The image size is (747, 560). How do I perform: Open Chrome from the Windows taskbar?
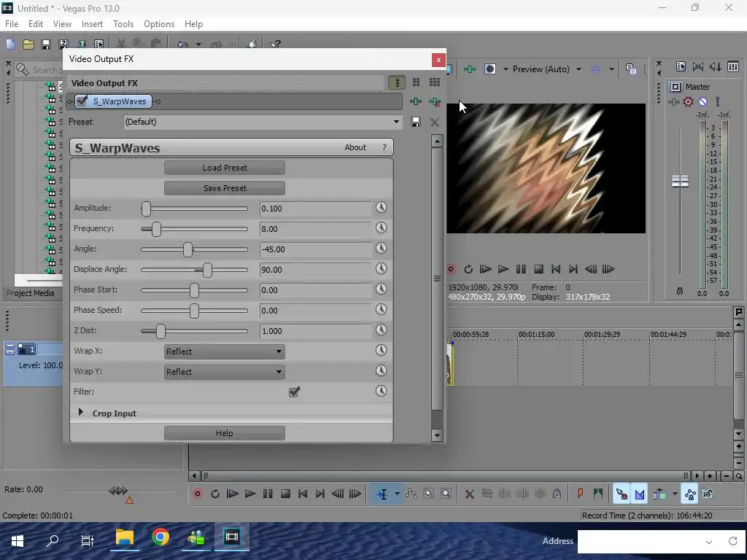[x=160, y=537]
